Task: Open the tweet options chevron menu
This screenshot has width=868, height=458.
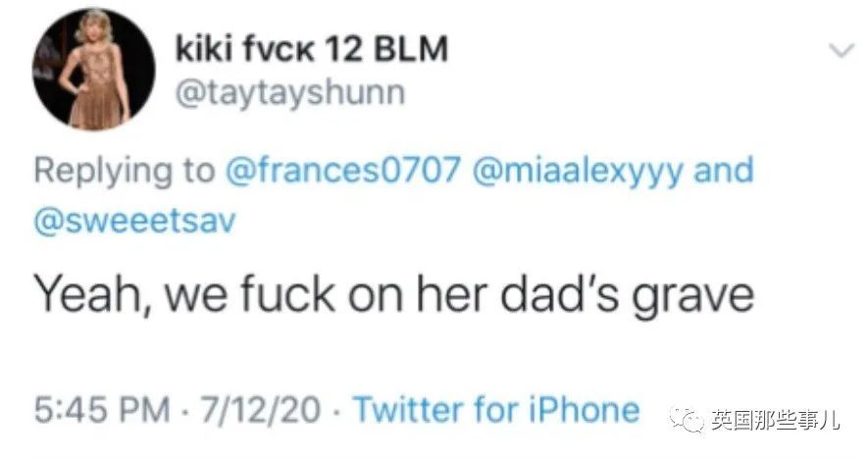Action: point(841,49)
